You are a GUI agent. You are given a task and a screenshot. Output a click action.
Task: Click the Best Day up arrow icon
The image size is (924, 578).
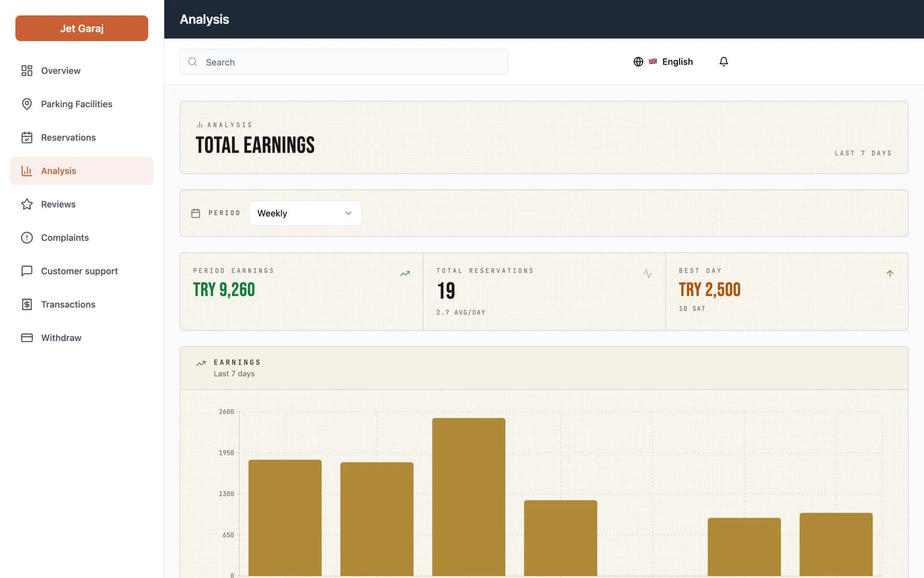coord(890,273)
